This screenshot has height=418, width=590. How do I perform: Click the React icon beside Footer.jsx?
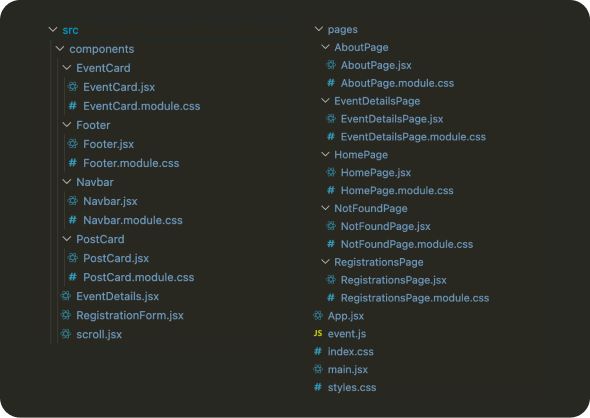73,144
